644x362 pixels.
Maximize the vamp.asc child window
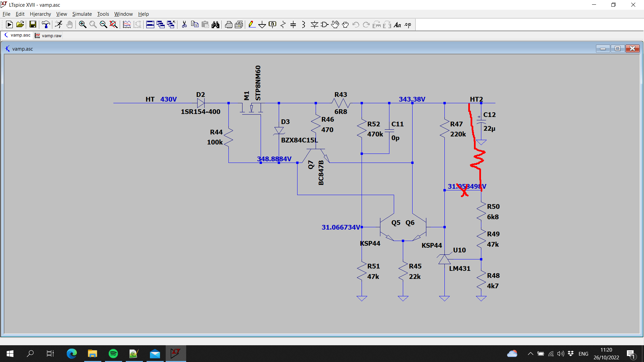[x=618, y=49]
